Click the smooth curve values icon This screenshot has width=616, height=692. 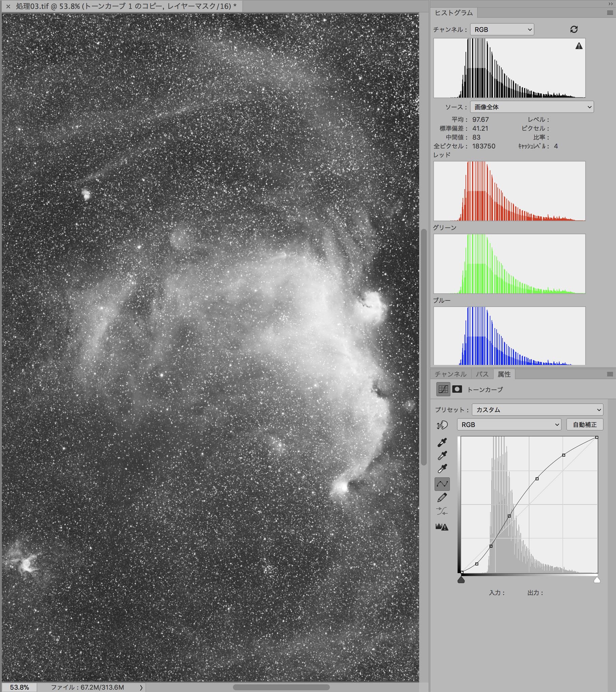tap(442, 511)
